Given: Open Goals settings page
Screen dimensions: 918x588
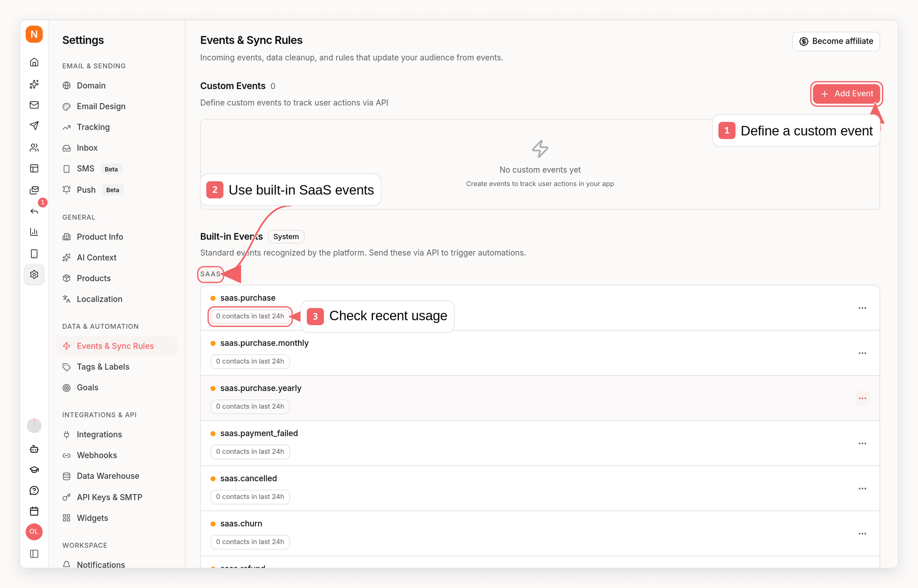Looking at the screenshot, I should [117, 388].
